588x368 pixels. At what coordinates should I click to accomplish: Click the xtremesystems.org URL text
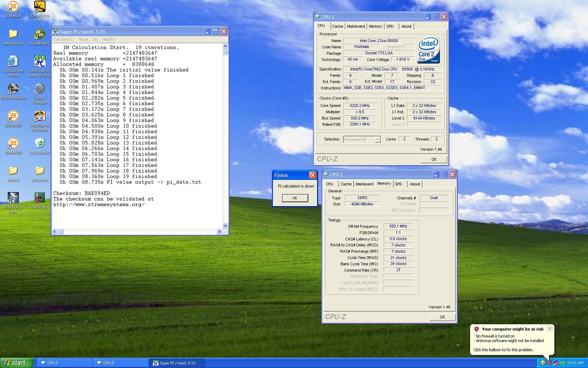pos(99,205)
